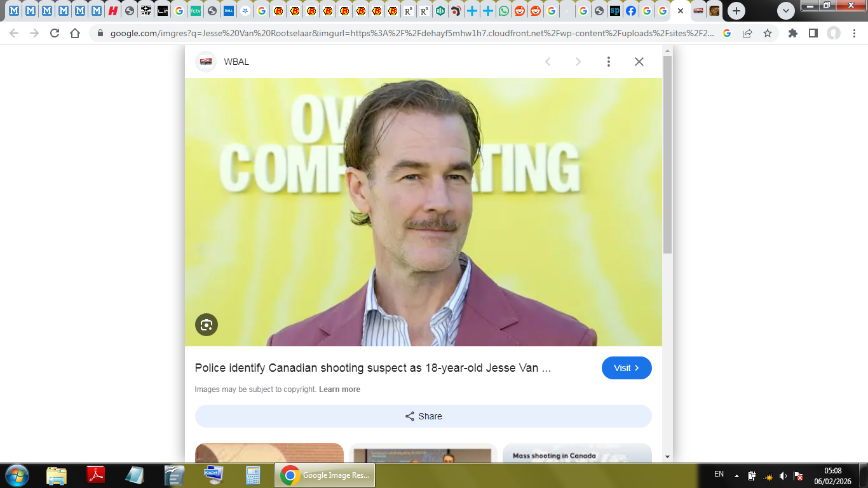This screenshot has width=868, height=488.
Task: Open the Learn more copyright link
Action: (339, 390)
